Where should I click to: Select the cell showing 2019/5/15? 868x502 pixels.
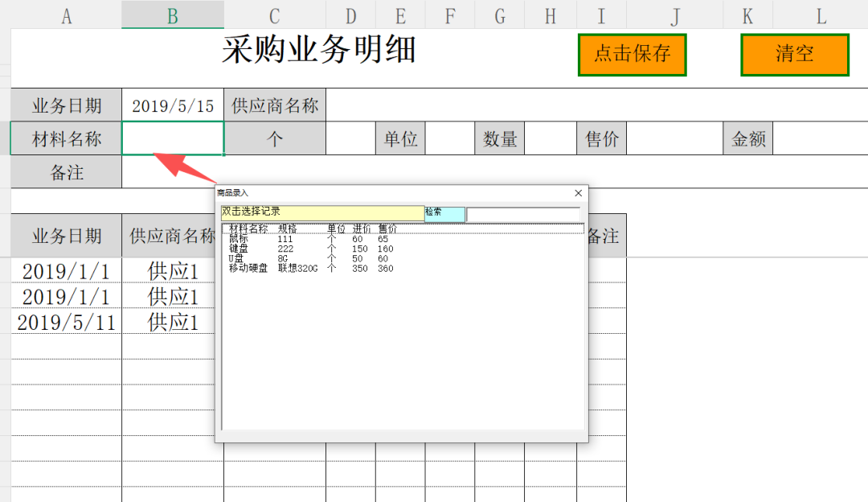click(172, 105)
